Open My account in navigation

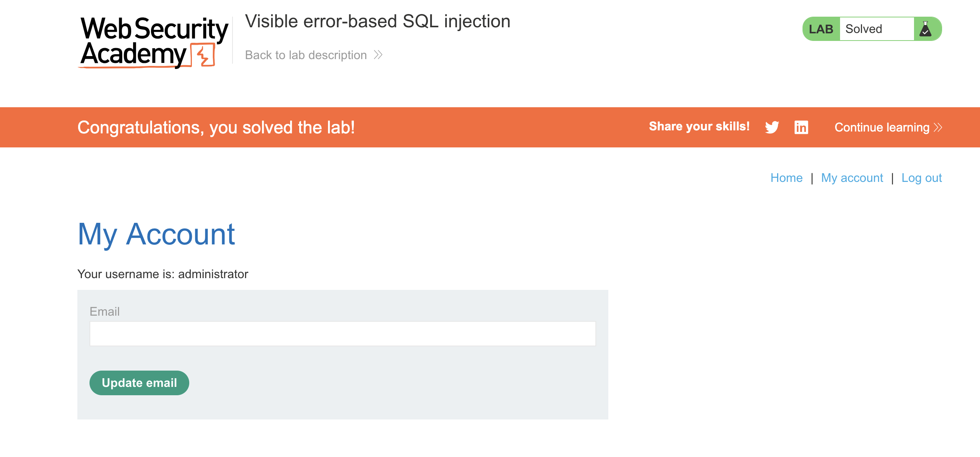pyautogui.click(x=852, y=178)
